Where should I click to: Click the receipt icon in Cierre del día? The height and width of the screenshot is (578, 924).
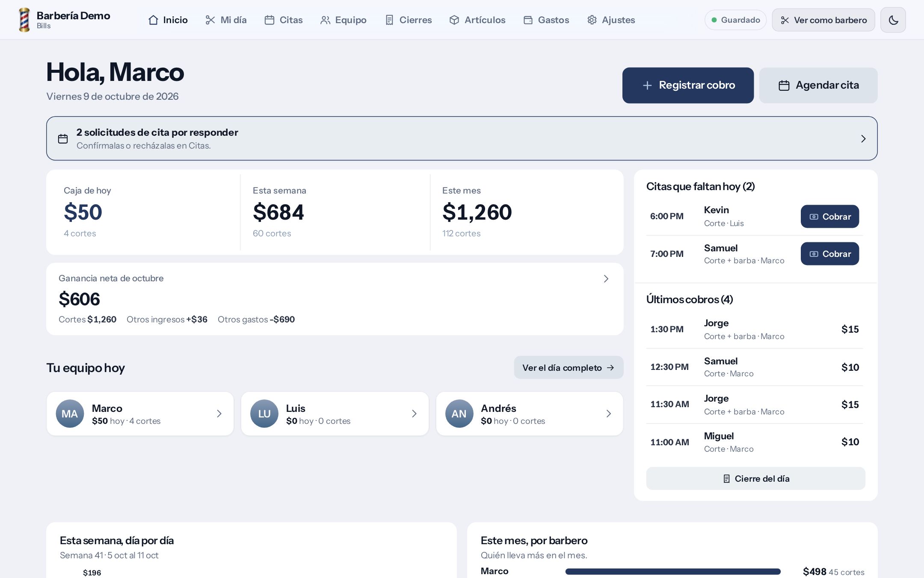click(726, 479)
